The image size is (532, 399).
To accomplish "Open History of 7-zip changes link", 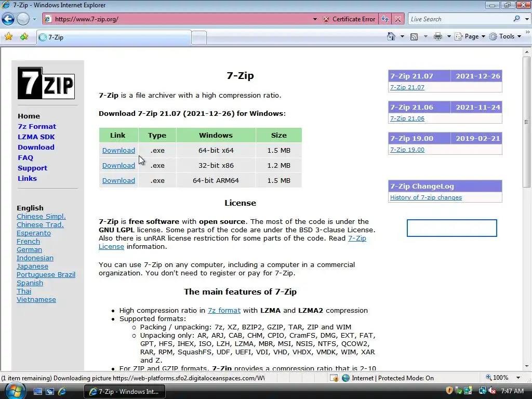I will (426, 197).
